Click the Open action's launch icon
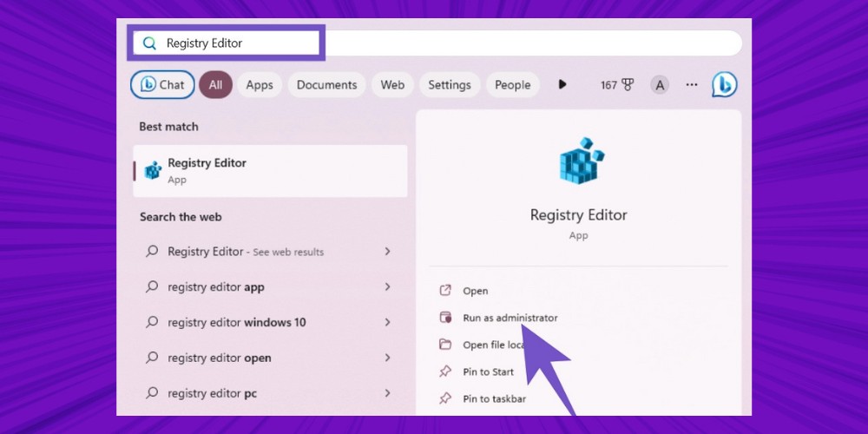Screen dimensions: 868x434 click(445, 290)
